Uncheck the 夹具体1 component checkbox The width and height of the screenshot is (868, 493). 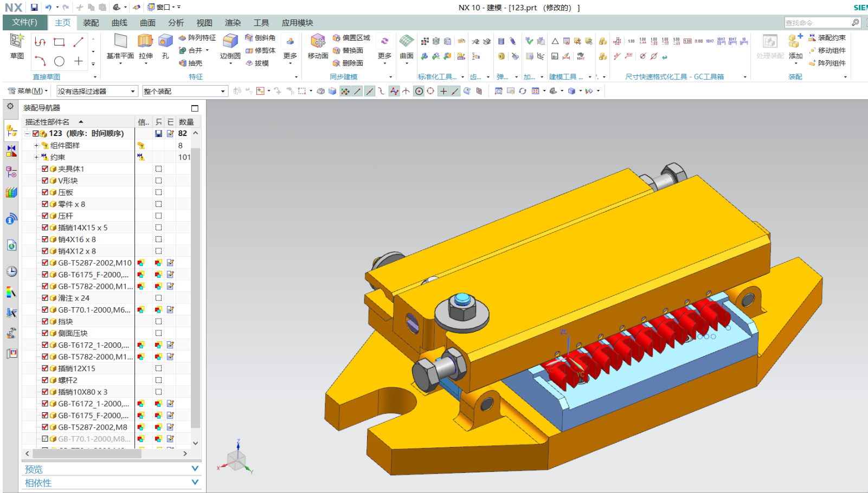tap(45, 169)
